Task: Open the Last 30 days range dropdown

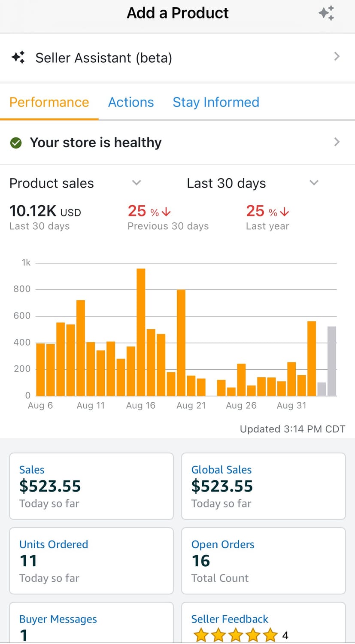Action: tap(314, 183)
